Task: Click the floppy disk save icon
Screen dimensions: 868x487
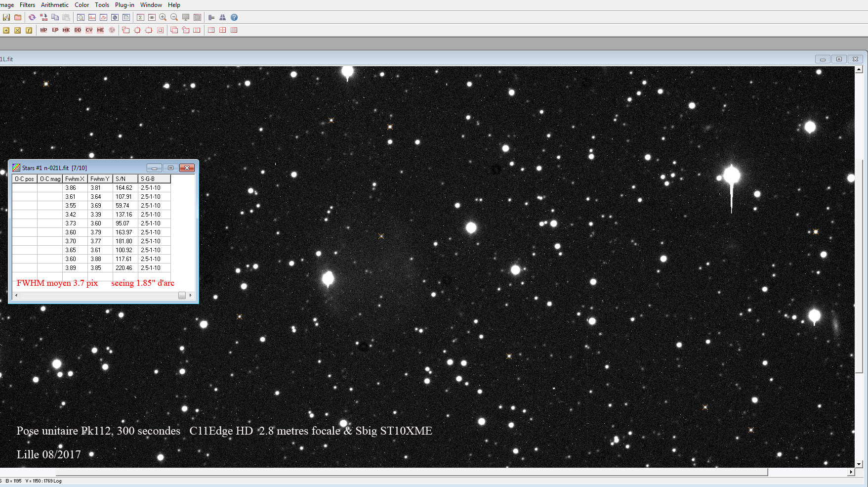Action: click(x=6, y=17)
